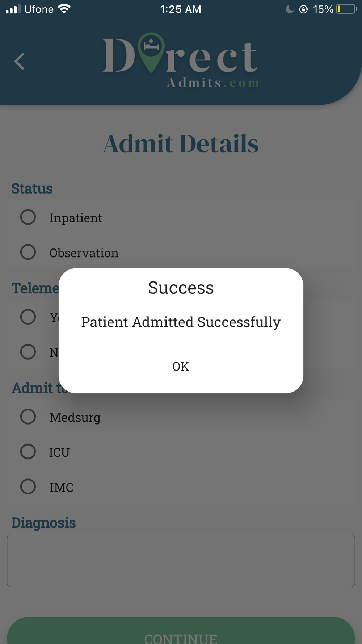Tap the Admit Details heading
Screen dimensions: 362x644
(181, 144)
